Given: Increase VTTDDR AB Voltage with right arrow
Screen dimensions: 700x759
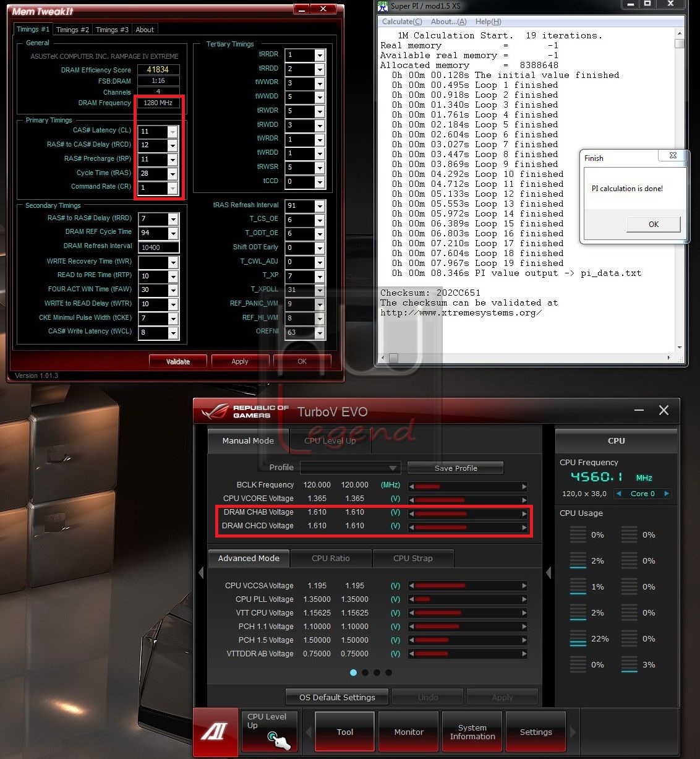Looking at the screenshot, I should [x=524, y=654].
